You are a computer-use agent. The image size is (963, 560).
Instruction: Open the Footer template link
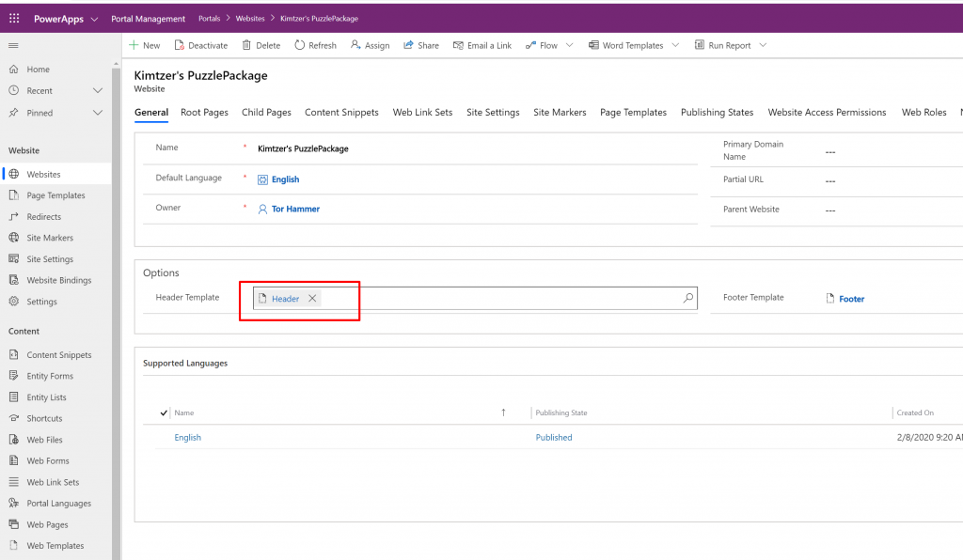[851, 299]
